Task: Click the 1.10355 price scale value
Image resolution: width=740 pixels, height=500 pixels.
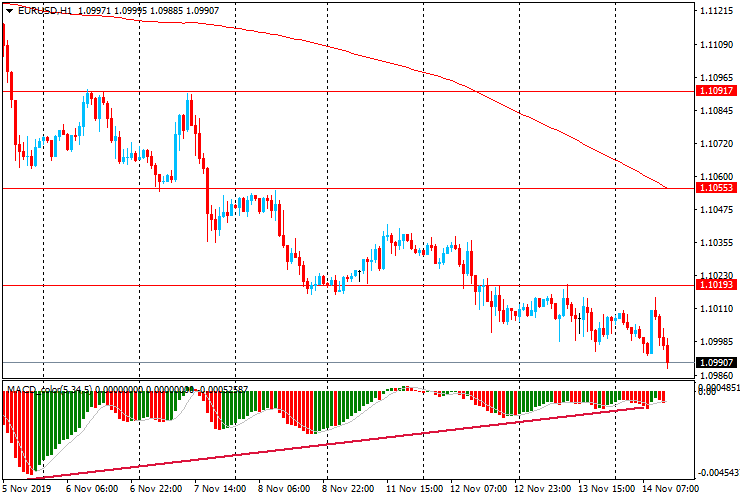Action: (x=716, y=243)
